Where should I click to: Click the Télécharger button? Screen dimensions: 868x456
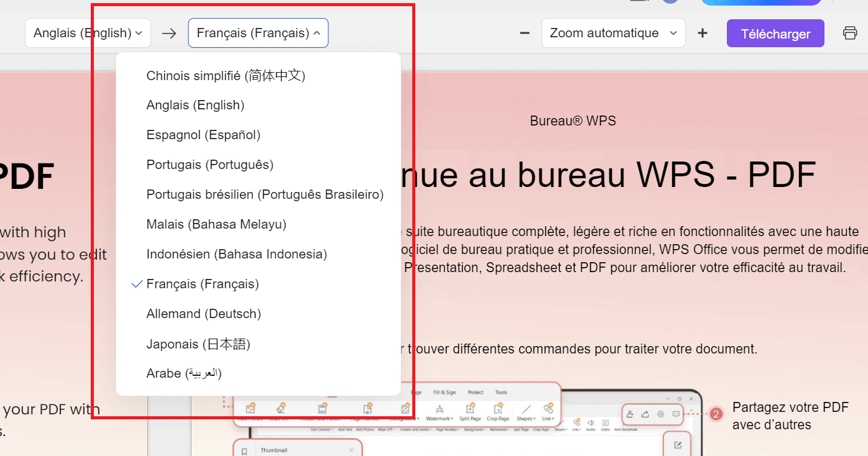coord(775,34)
